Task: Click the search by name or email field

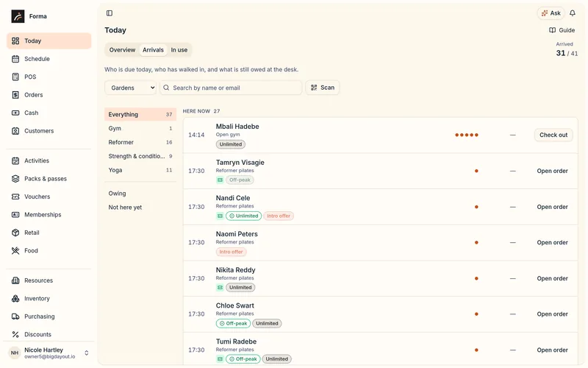Action: point(231,88)
